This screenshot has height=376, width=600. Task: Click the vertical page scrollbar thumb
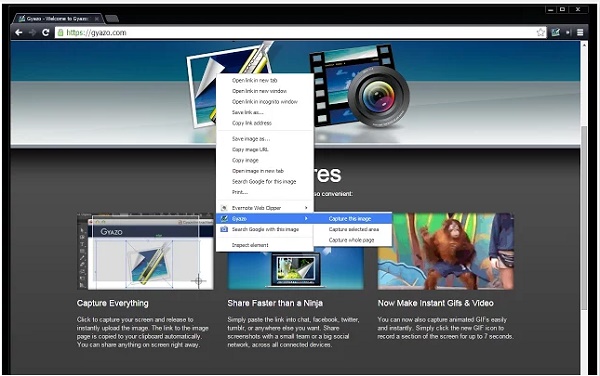click(584, 218)
